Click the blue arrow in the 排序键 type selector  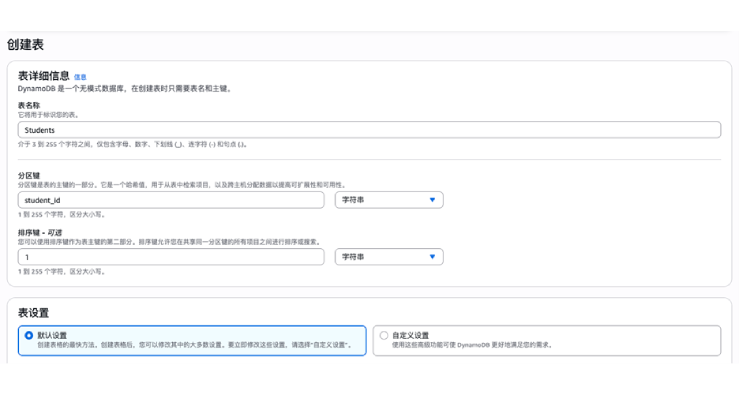coord(432,257)
